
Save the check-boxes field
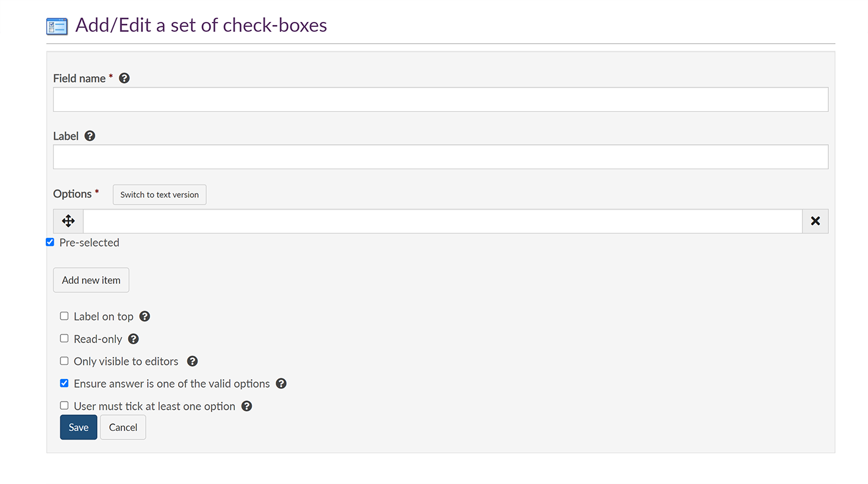pos(78,427)
